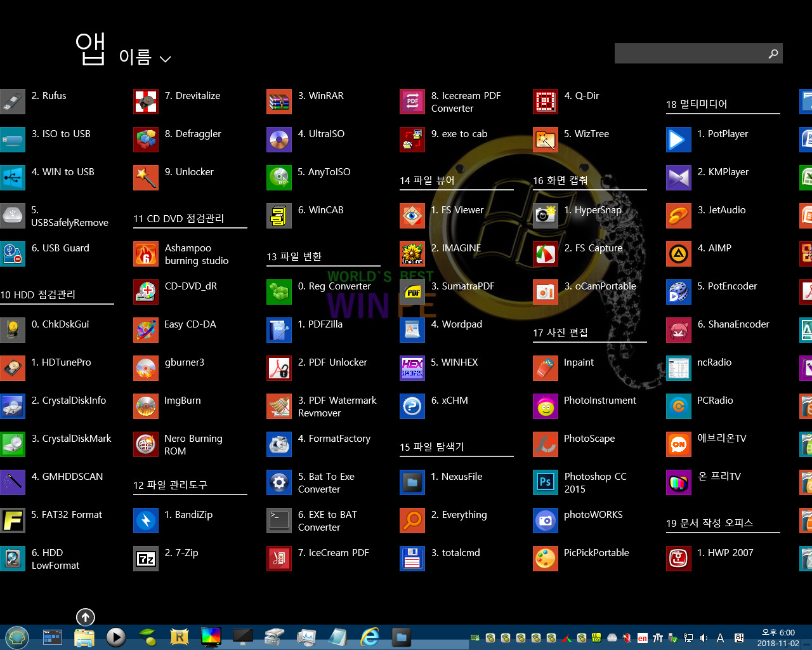Click the ncRadio label
The width and height of the screenshot is (812, 650).
[x=714, y=362]
